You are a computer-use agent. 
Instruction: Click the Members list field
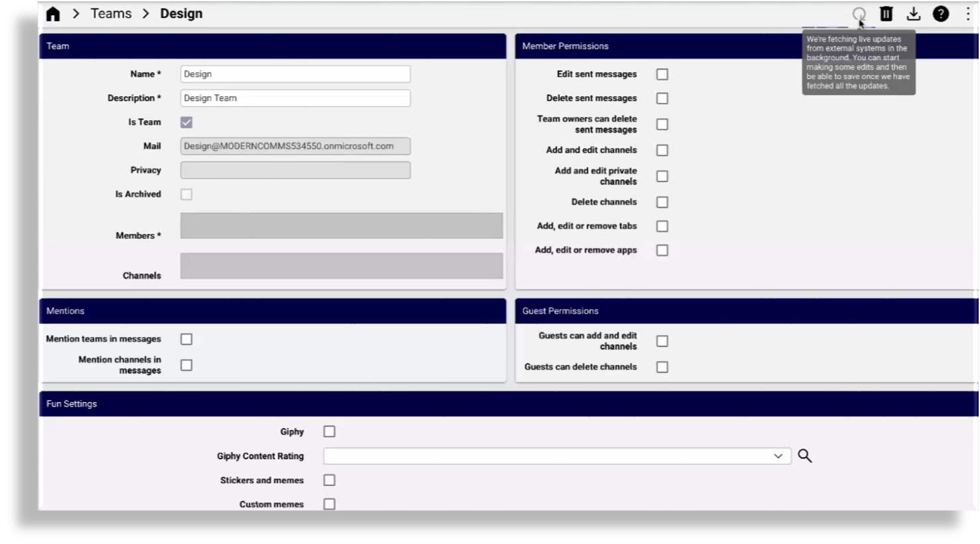[341, 226]
